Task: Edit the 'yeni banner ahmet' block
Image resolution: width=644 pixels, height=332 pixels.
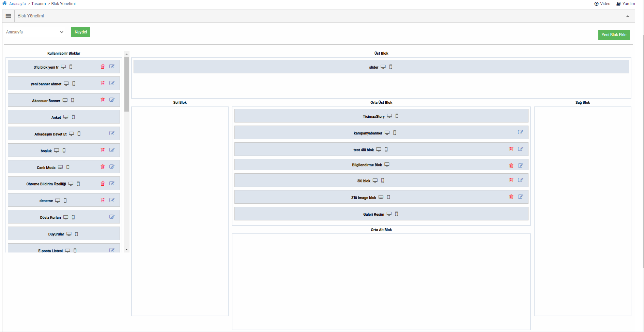Action: 112,83
